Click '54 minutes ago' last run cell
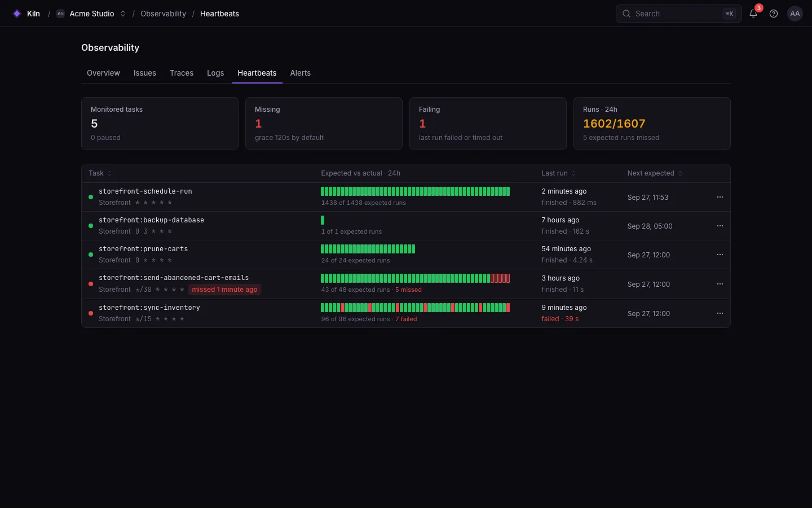 [x=566, y=249]
